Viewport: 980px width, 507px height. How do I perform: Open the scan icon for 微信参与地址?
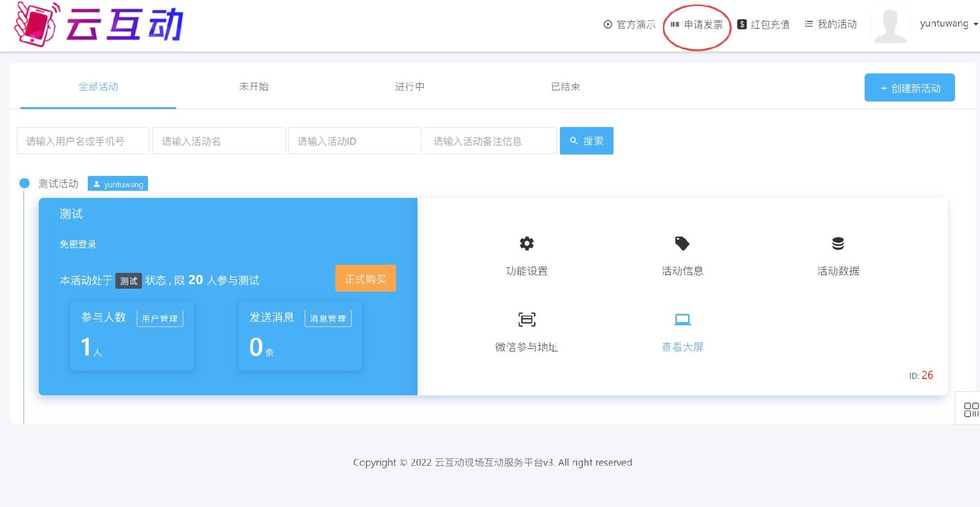click(x=526, y=320)
